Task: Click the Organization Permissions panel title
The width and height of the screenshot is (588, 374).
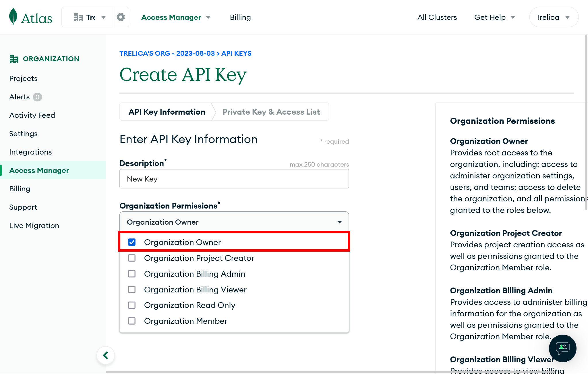Action: 502,121
